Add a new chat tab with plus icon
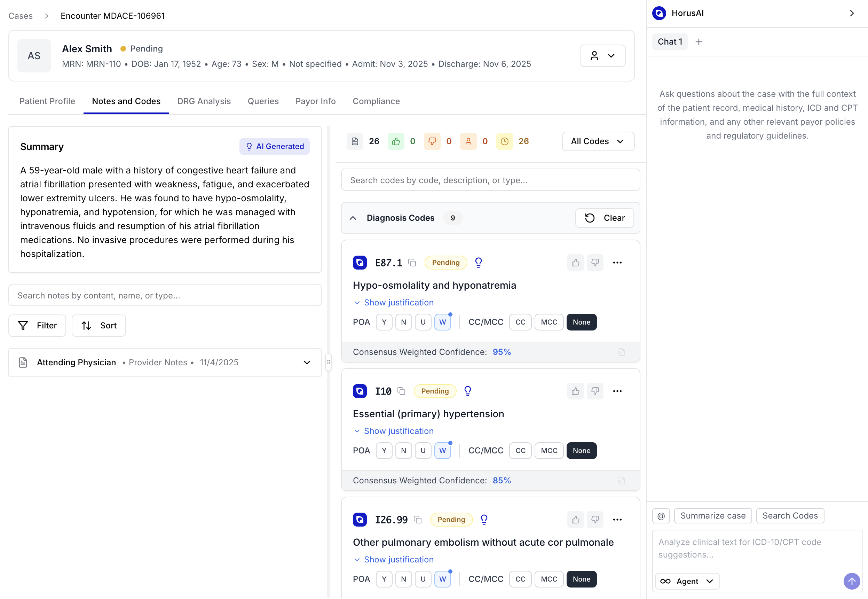 coord(699,42)
